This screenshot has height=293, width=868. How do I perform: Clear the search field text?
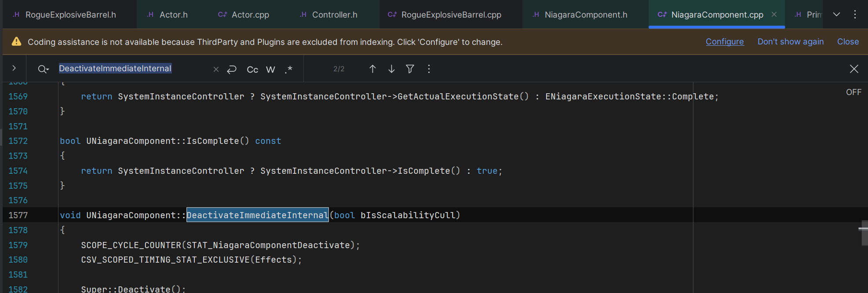point(216,70)
